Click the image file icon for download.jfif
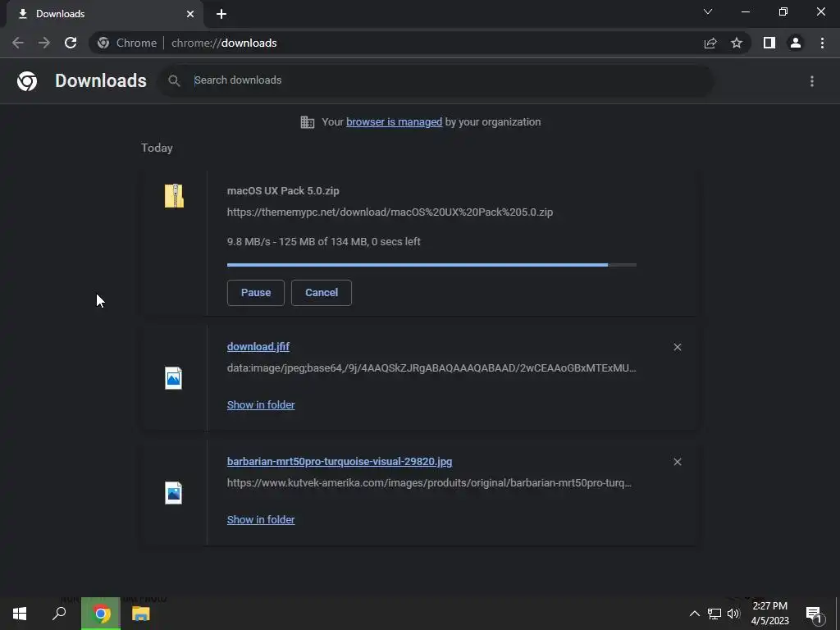This screenshot has height=630, width=840. 174,378
